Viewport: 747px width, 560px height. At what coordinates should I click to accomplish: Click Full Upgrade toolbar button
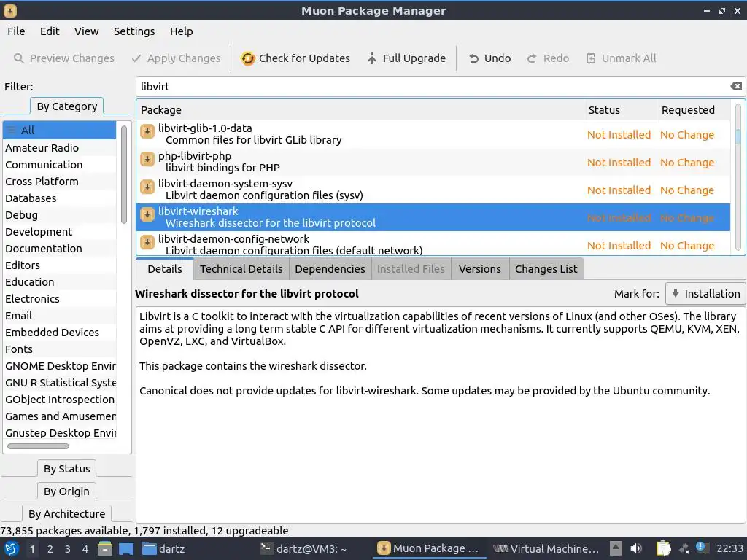[406, 58]
